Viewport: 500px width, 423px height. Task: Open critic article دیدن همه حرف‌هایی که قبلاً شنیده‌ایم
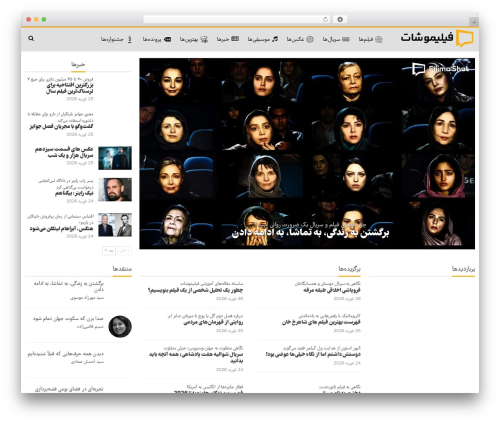tap(66, 354)
